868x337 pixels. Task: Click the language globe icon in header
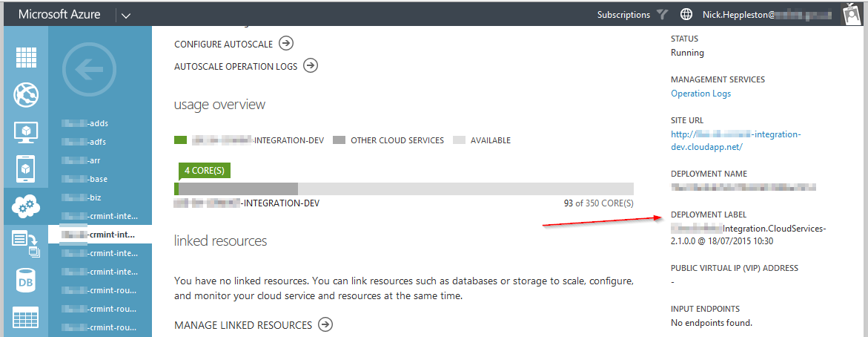[686, 14]
